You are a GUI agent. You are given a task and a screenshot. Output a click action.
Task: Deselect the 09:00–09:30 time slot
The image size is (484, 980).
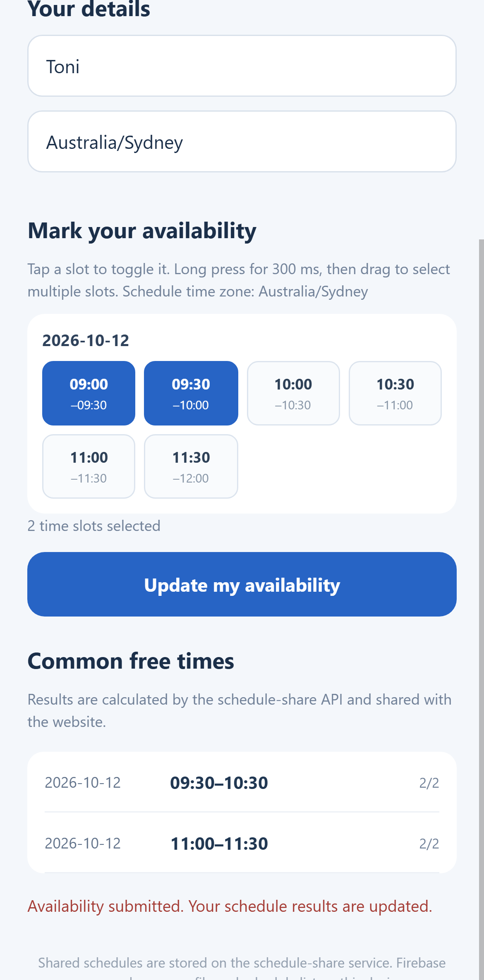(x=89, y=393)
